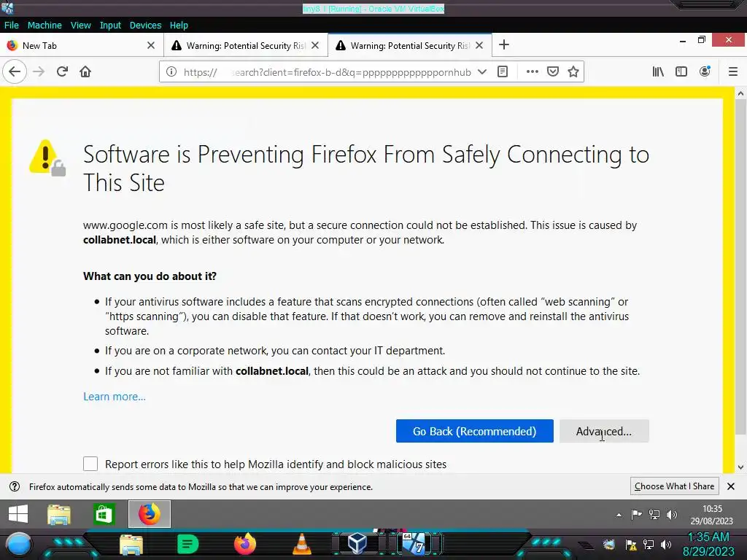Open page actions three-dot menu
747x560 pixels.
pyautogui.click(x=532, y=72)
